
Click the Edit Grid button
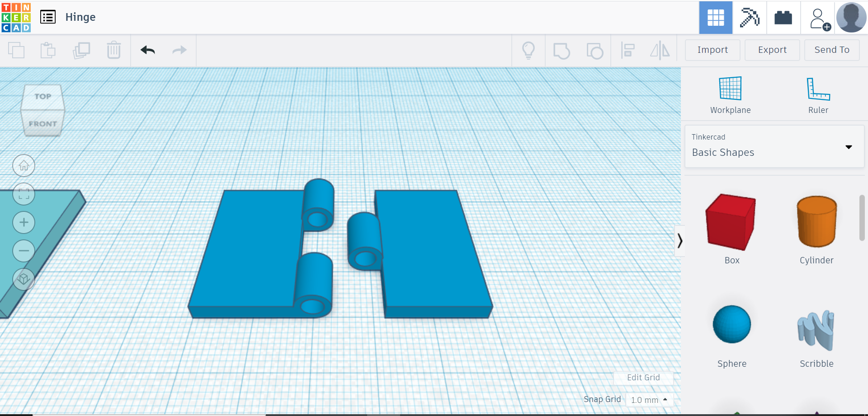coord(643,378)
